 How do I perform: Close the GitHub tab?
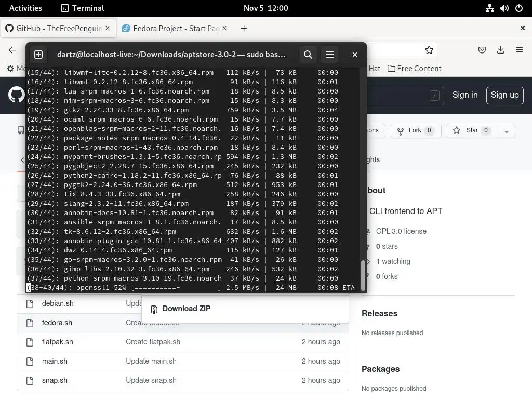click(x=108, y=28)
